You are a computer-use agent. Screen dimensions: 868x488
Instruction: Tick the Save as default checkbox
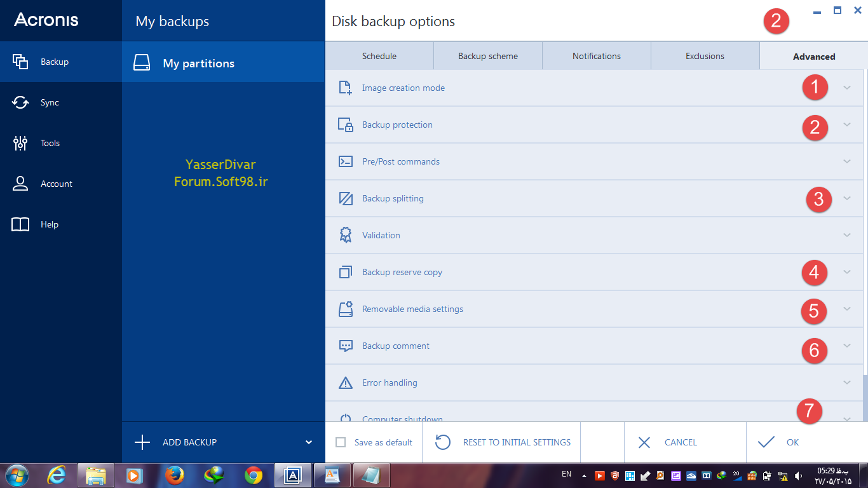tap(341, 442)
